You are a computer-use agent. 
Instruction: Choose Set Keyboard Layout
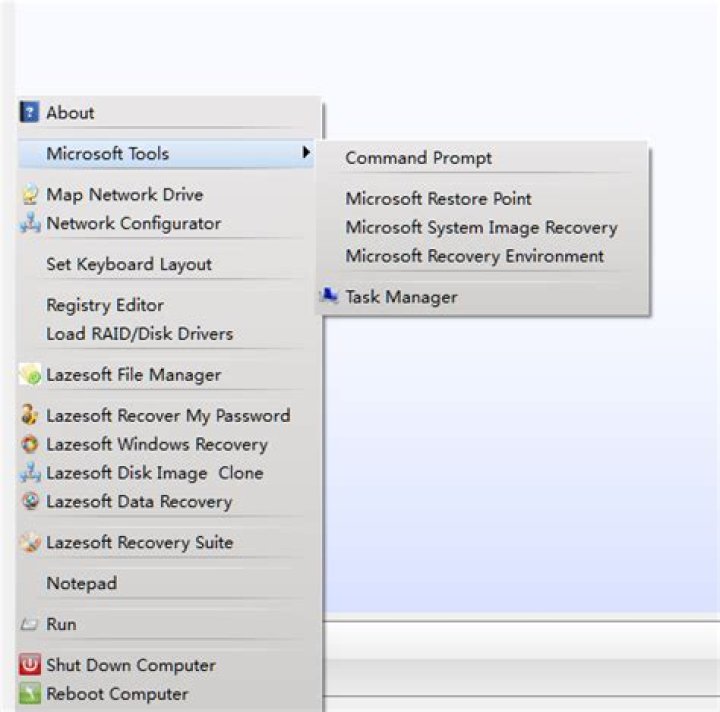169,264
